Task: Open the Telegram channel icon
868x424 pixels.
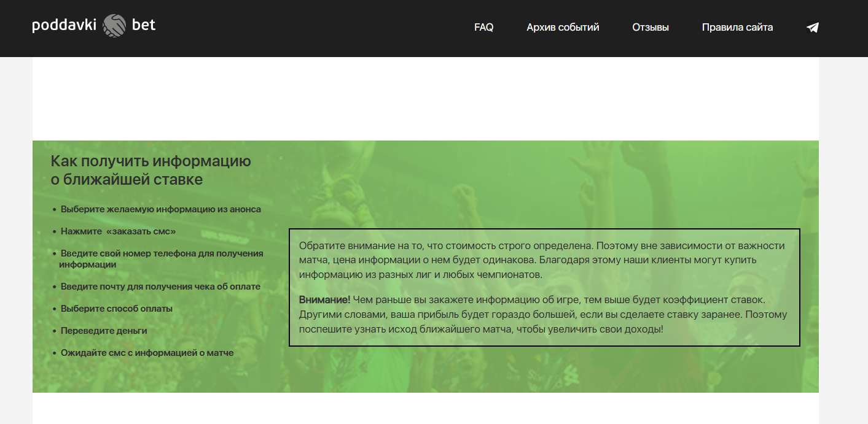Action: coord(812,28)
